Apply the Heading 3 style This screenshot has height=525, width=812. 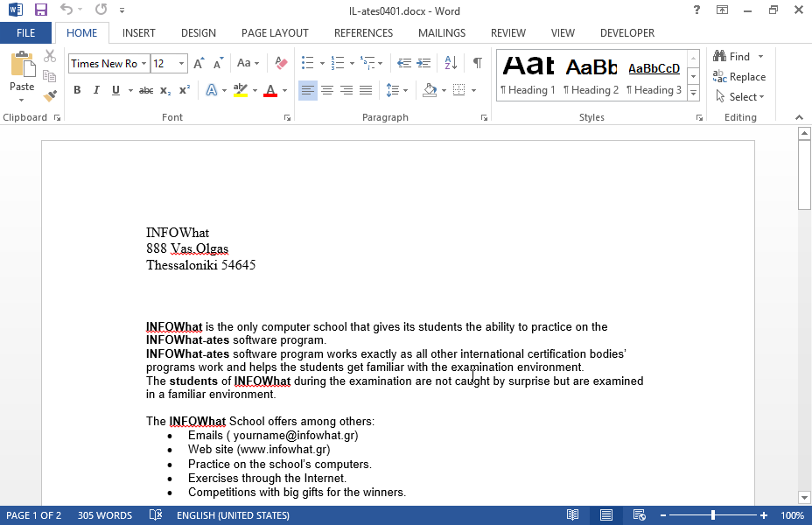click(x=654, y=75)
